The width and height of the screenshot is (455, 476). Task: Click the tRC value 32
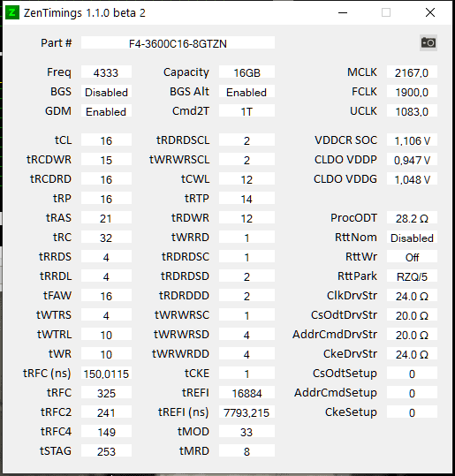pyautogui.click(x=106, y=237)
